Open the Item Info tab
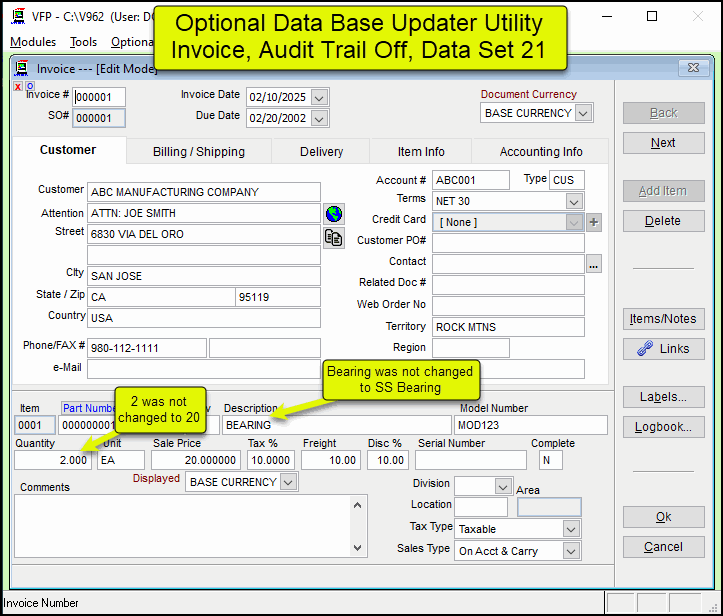 [421, 152]
